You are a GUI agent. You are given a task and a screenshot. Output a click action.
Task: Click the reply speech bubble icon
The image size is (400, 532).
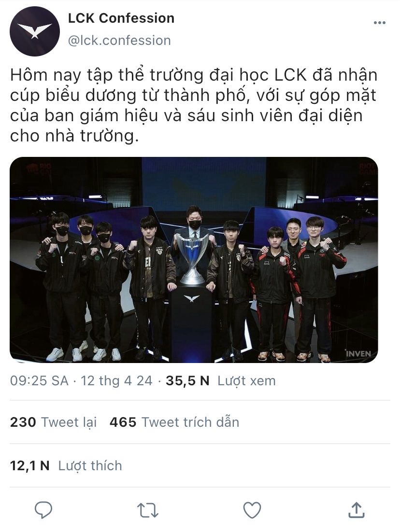pos(43,510)
